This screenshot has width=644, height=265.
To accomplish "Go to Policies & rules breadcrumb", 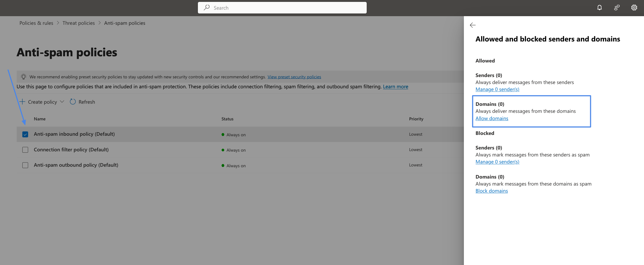I will click(x=36, y=23).
